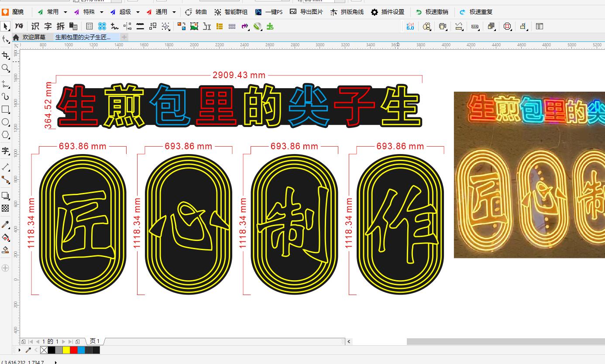Select the Zoom magnifier tool
605x364 pixels.
coord(5,68)
